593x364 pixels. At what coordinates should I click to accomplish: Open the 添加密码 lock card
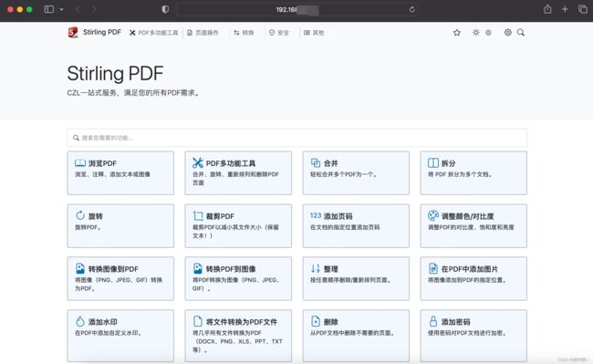pos(473,336)
